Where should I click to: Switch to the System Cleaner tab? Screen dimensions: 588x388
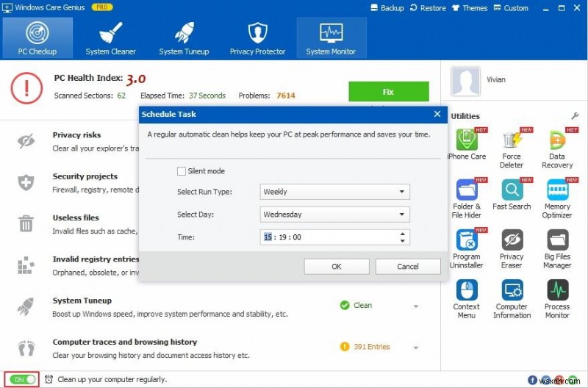point(111,38)
